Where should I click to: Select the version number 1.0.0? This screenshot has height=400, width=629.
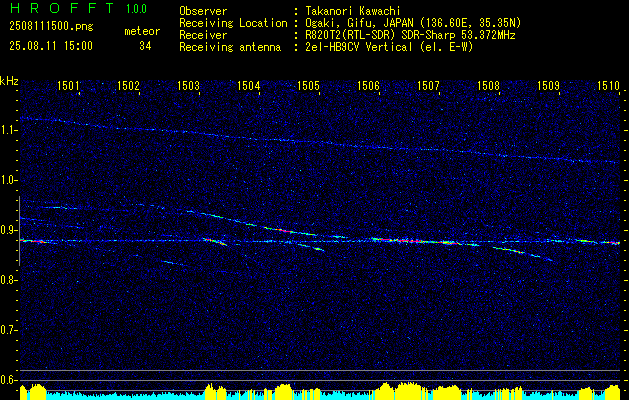click(136, 9)
